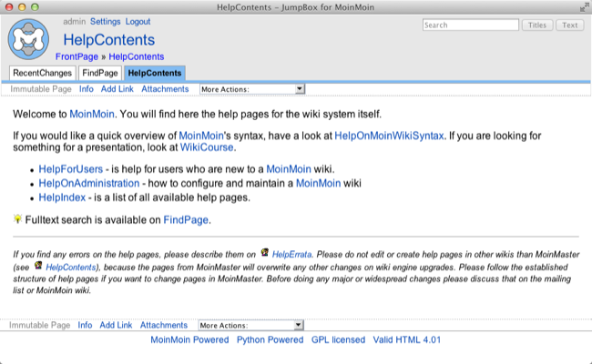
Task: Open Attachments in bottom toolbar
Action: 164,325
